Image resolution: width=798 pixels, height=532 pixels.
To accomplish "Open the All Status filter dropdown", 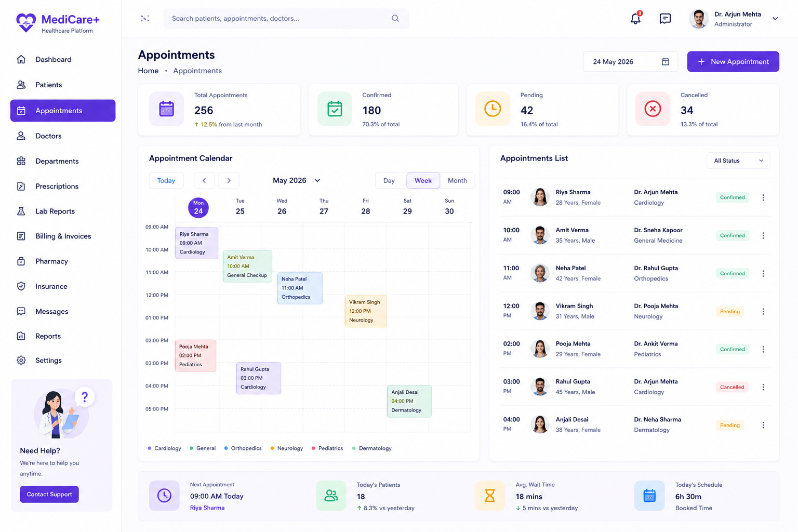I will [x=738, y=161].
